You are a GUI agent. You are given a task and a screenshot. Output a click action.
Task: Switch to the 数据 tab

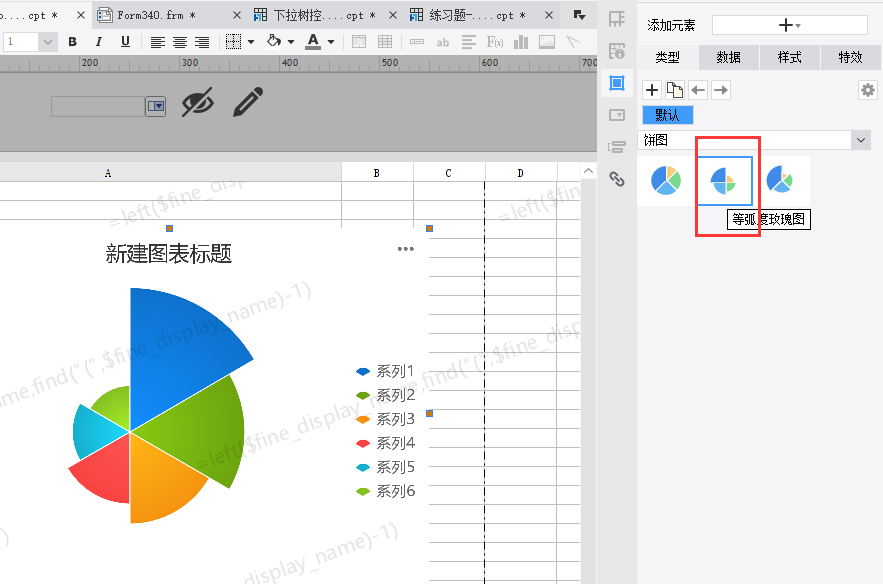[728, 57]
